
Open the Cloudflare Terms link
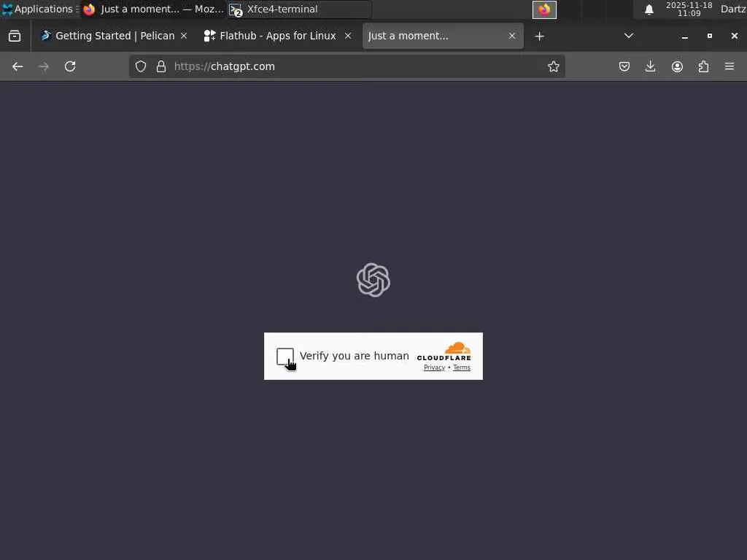(461, 367)
